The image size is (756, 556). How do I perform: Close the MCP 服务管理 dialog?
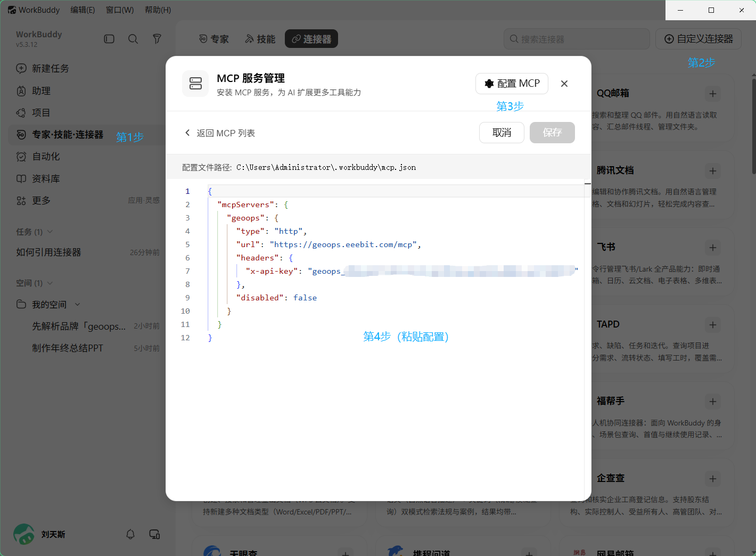coord(564,84)
